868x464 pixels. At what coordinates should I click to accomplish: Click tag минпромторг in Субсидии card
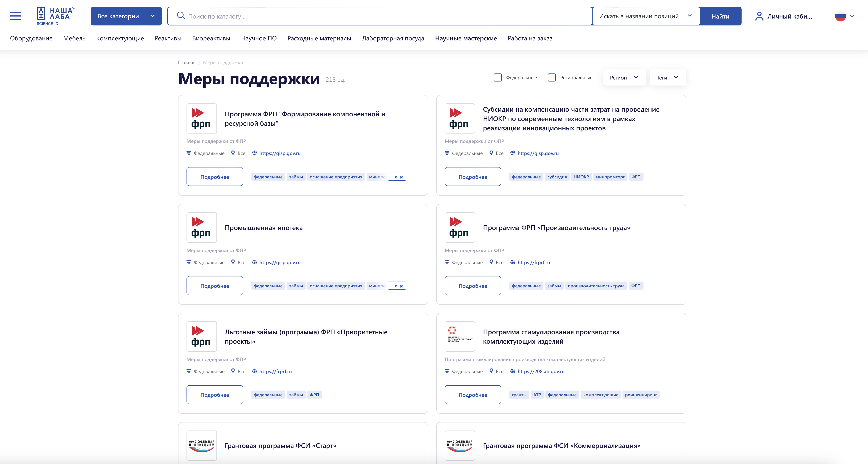[x=610, y=177]
